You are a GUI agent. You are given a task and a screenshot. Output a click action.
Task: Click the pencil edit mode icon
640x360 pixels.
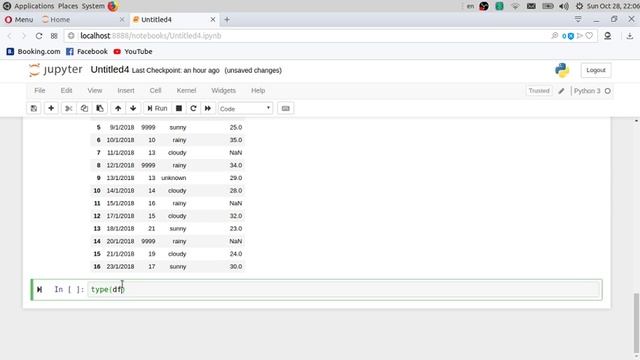(x=561, y=91)
